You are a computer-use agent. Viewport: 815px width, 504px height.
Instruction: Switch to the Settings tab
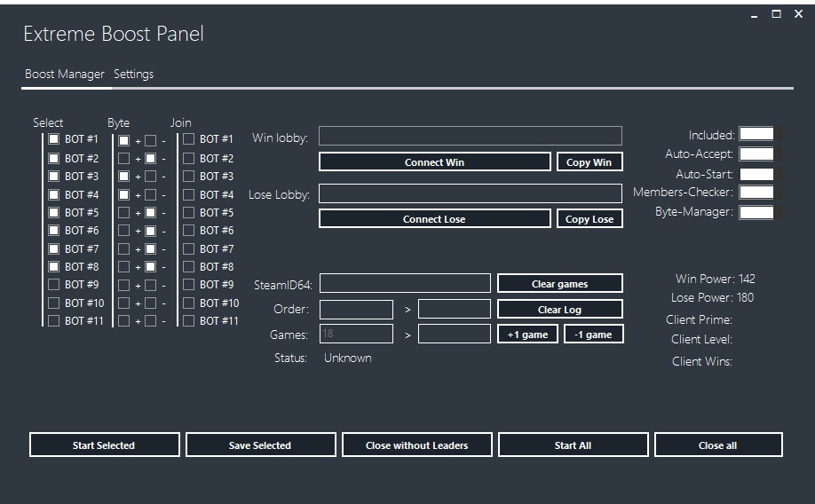point(133,75)
